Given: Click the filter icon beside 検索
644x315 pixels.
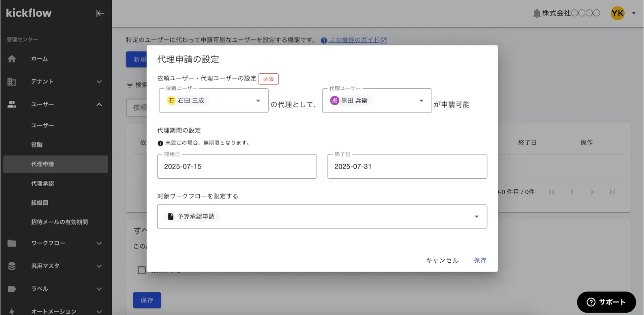Looking at the screenshot, I should click(x=130, y=85).
